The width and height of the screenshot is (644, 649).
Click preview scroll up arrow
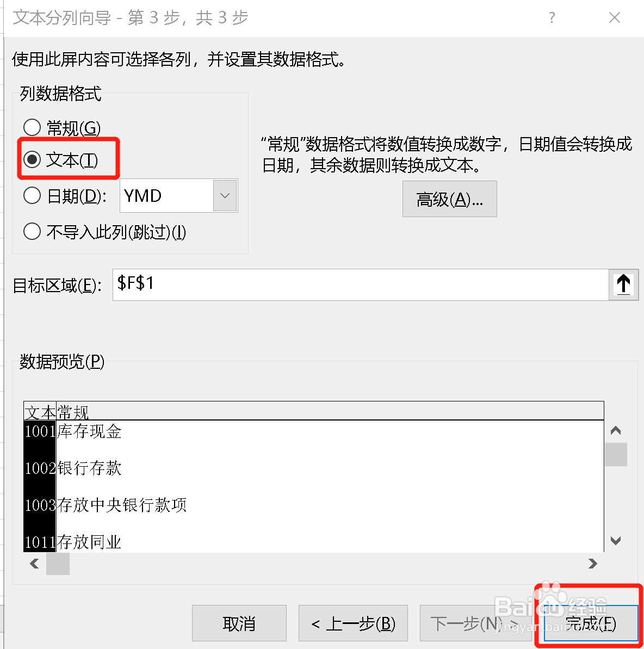pyautogui.click(x=615, y=430)
